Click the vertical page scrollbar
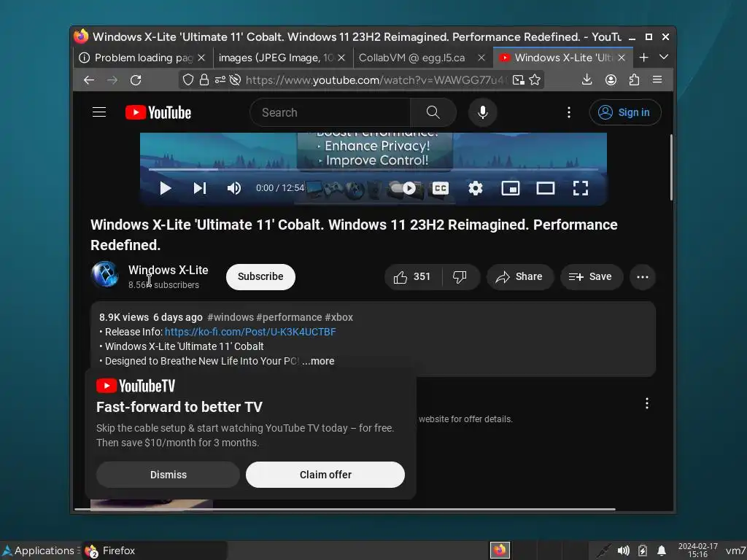Image resolution: width=747 pixels, height=560 pixels. (671, 168)
